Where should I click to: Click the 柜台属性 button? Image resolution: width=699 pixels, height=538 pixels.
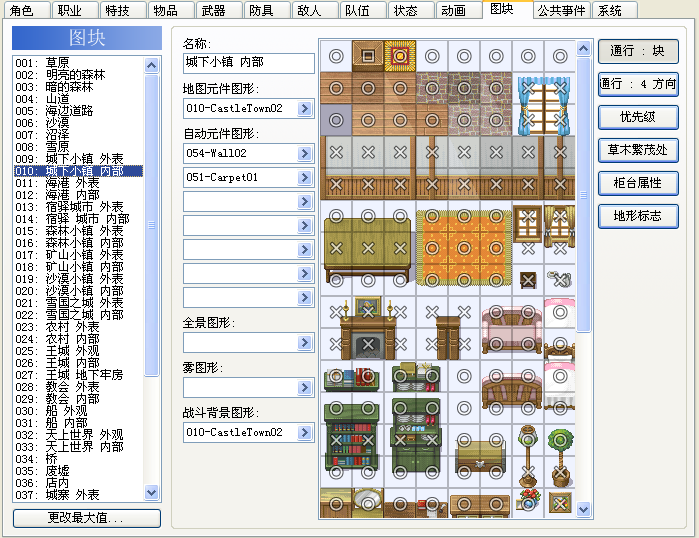pos(638,183)
